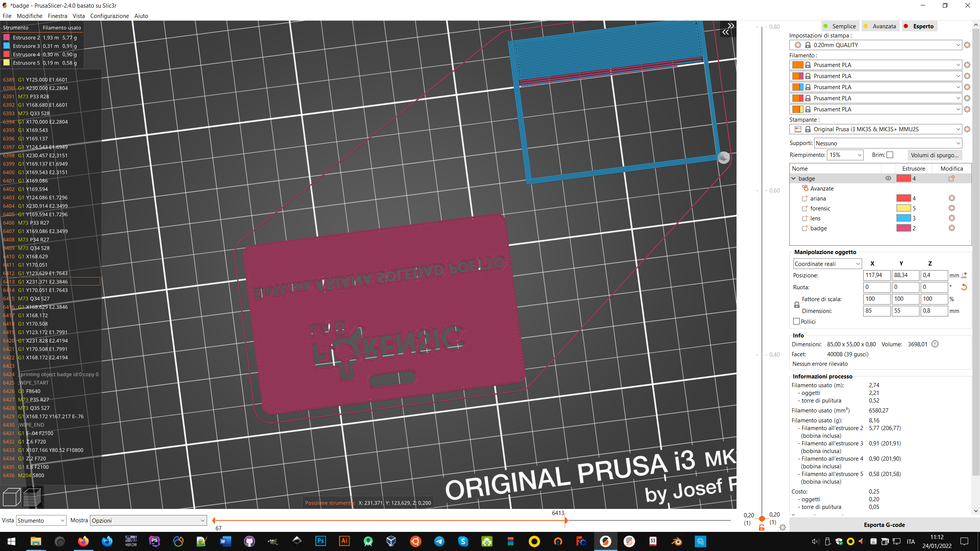980x551 pixels.
Task: Switch to 3D editor view cube icon
Action: pyautogui.click(x=11, y=497)
